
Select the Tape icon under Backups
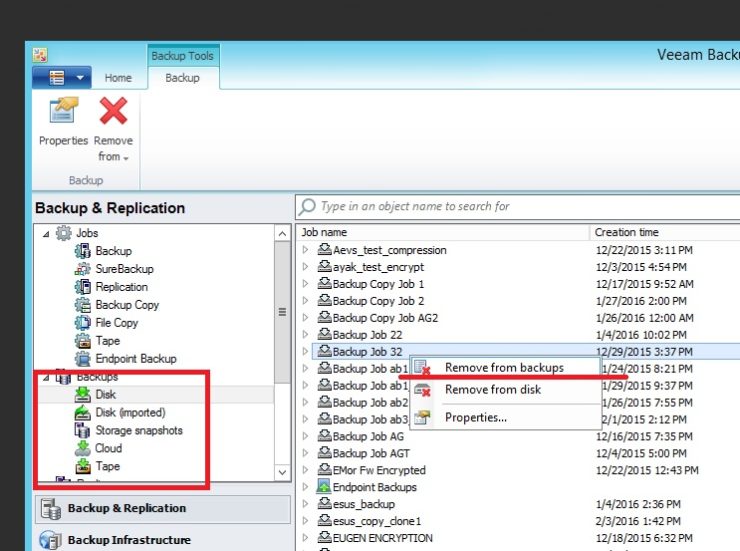(83, 466)
